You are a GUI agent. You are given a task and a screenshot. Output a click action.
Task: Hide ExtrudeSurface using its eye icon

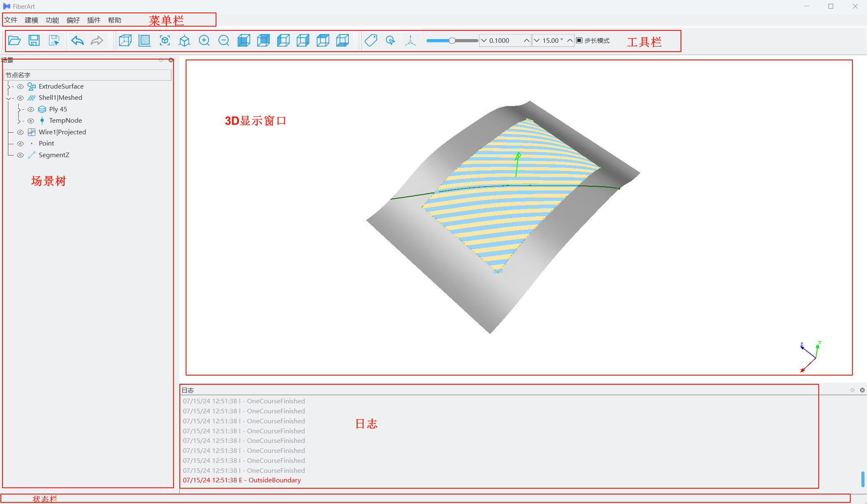coord(20,86)
